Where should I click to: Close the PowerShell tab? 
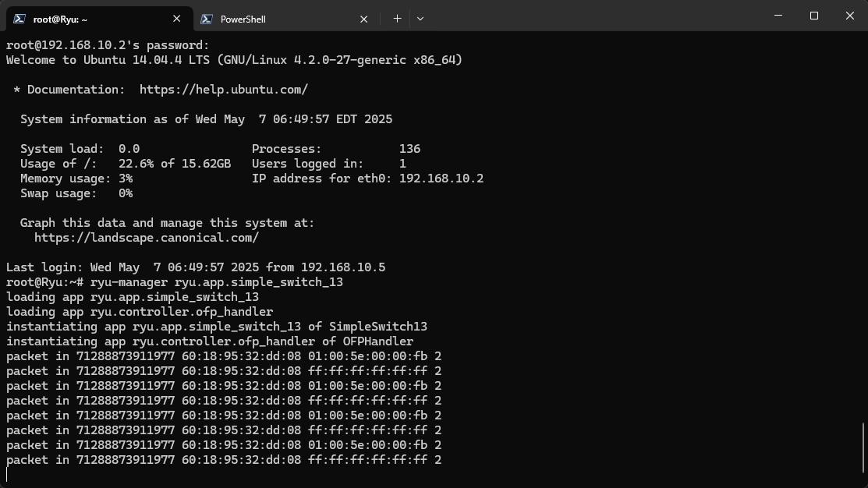coord(363,19)
